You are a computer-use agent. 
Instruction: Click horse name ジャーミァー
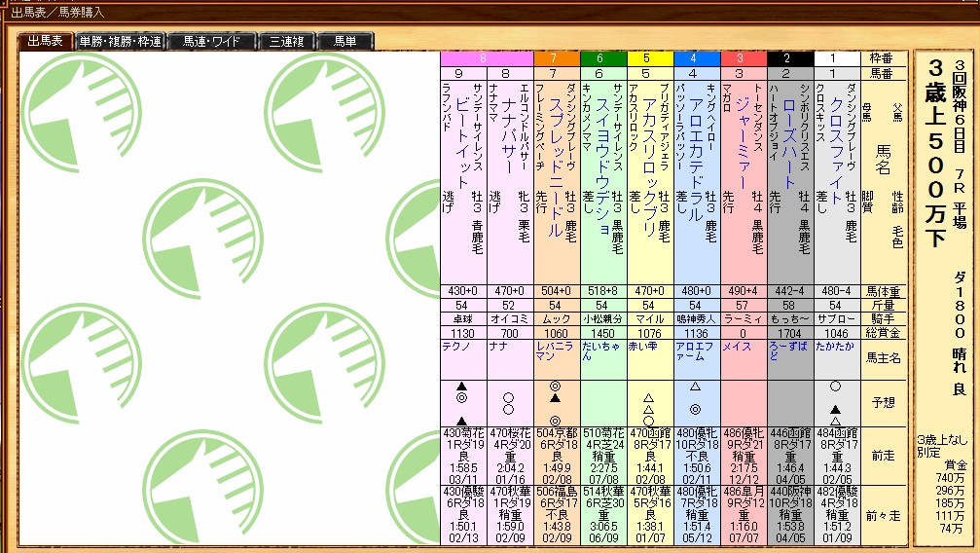[x=743, y=143]
